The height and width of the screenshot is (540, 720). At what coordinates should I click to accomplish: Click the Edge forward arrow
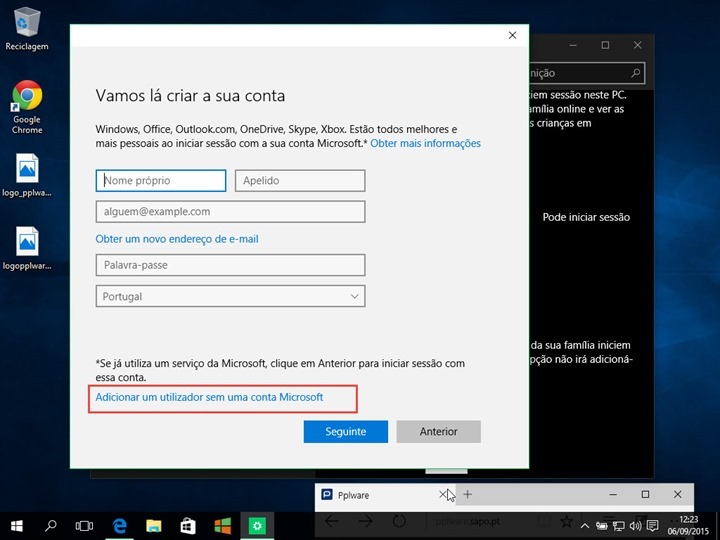point(366,521)
